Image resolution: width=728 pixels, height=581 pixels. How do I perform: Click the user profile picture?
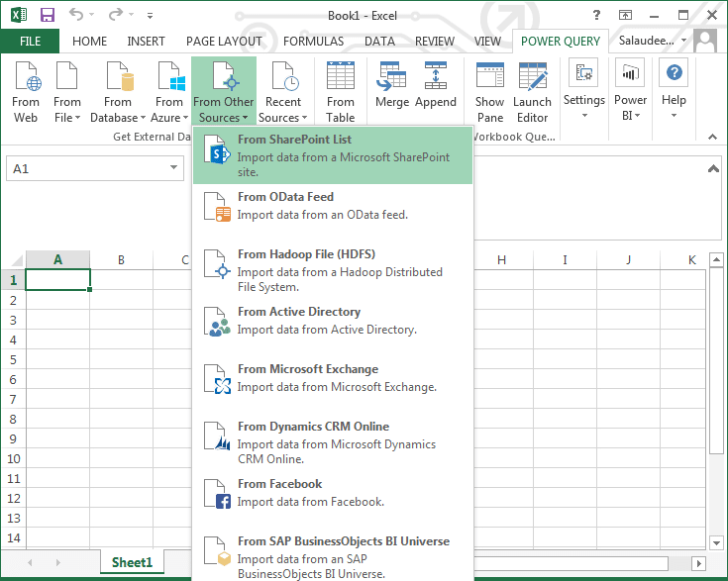point(705,41)
